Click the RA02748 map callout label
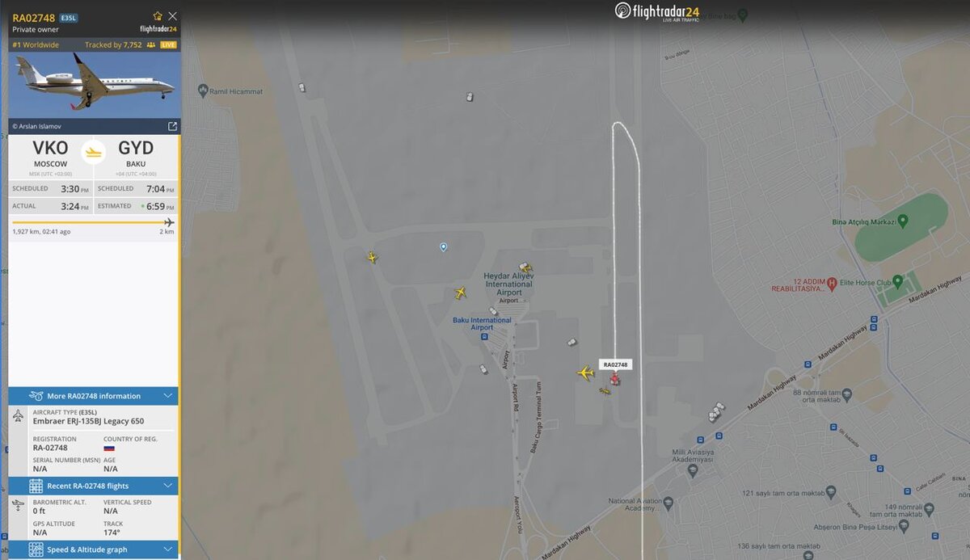The height and width of the screenshot is (560, 970). (615, 364)
